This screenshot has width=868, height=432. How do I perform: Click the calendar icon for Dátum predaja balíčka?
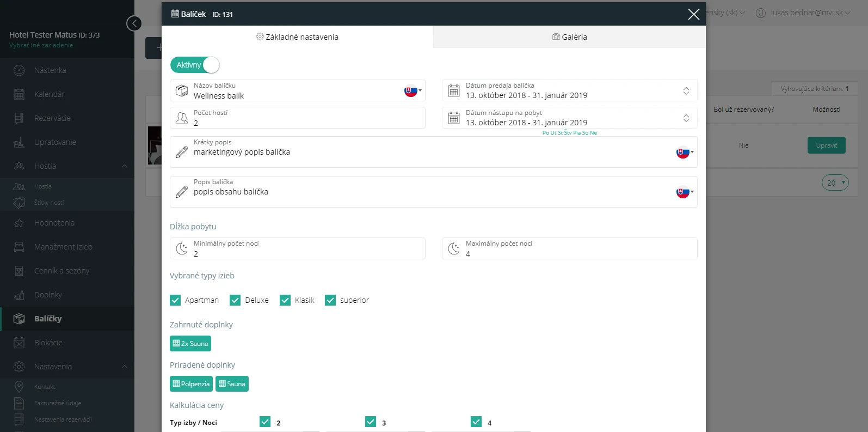454,91
